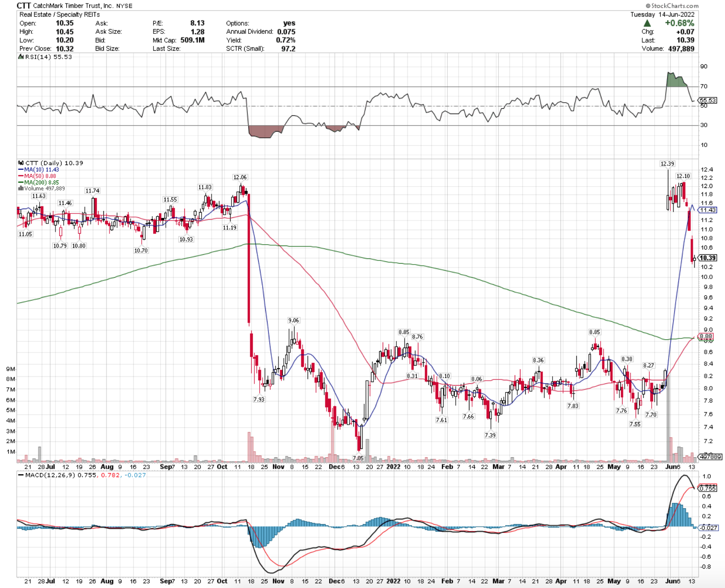Select the CatchMark Timber Trust, Inc. name
The image size is (725, 588).
[x=73, y=6]
